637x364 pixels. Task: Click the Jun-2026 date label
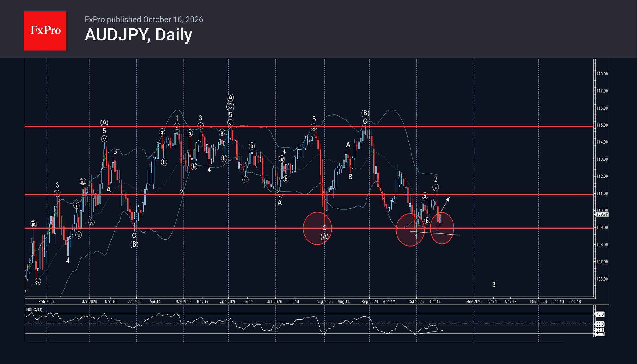point(228,302)
